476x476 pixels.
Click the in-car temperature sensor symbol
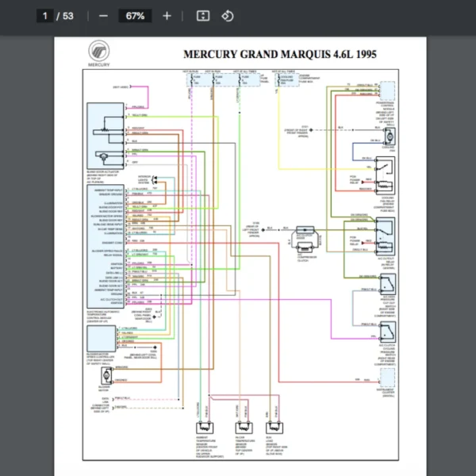[x=243, y=428]
